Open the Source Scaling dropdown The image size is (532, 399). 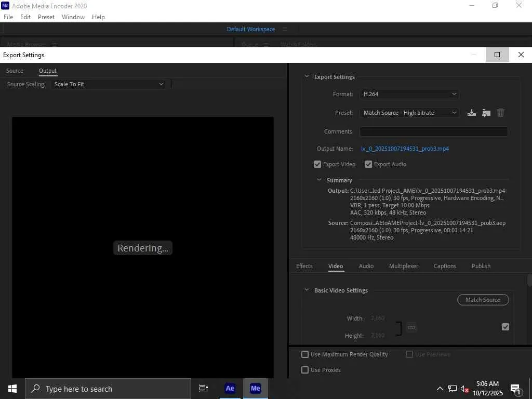click(108, 84)
